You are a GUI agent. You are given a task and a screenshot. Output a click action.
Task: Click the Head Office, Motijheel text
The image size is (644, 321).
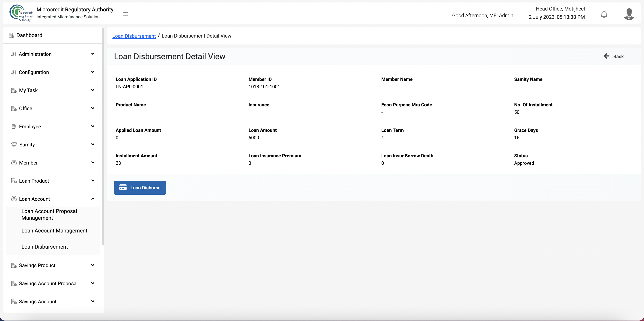560,9
